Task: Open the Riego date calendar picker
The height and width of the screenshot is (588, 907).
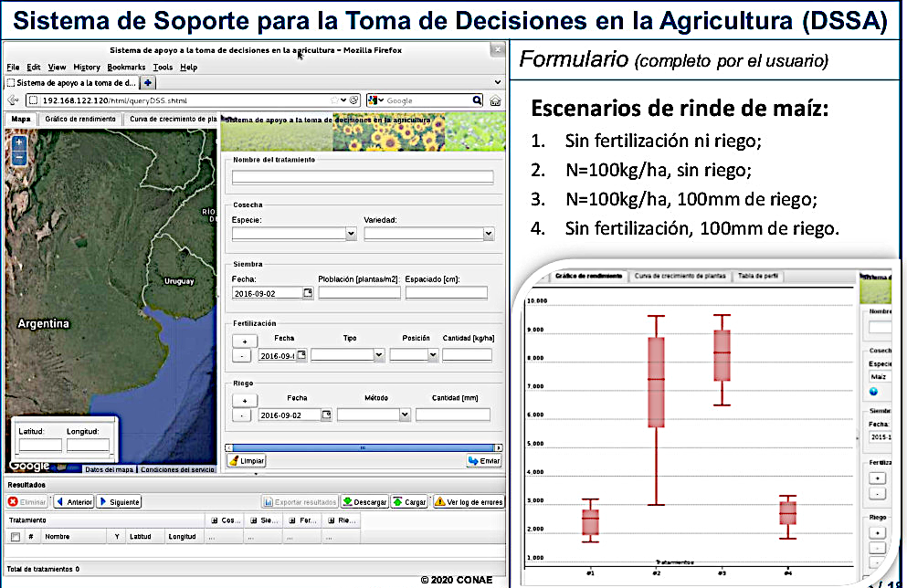Action: click(x=324, y=415)
